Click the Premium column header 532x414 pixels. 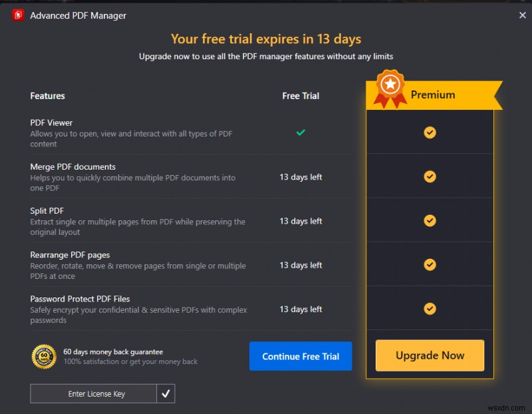coord(432,95)
